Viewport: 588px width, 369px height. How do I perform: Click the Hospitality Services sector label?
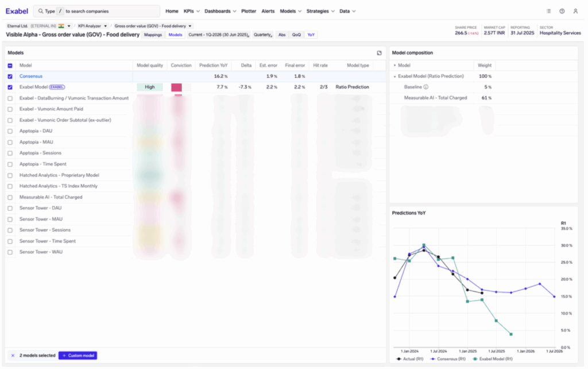tap(560, 33)
